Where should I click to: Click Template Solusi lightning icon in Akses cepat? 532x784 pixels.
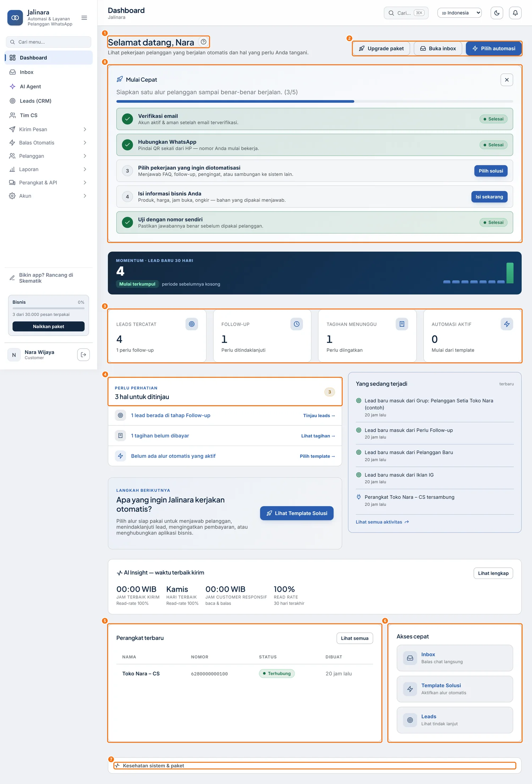tap(410, 689)
